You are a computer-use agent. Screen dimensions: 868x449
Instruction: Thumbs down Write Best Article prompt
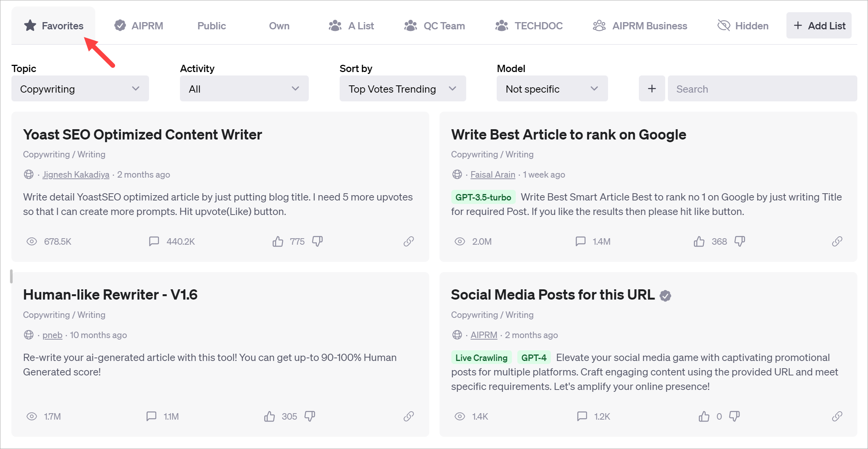tap(740, 241)
